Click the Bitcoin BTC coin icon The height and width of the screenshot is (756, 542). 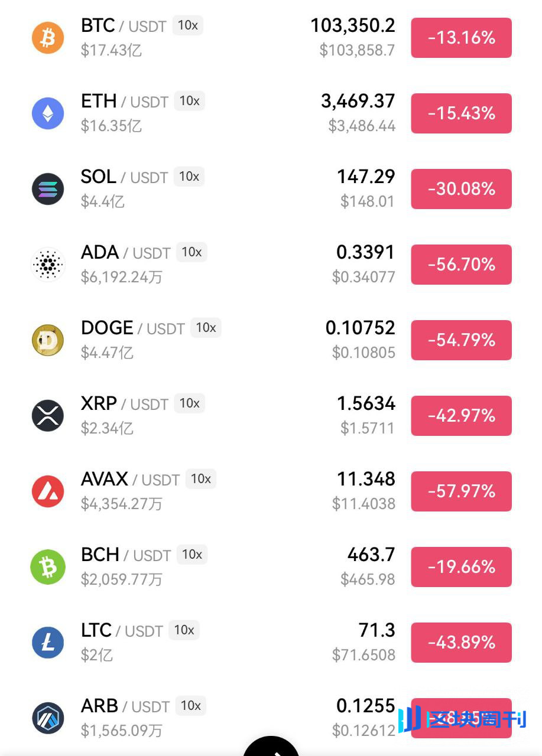click(48, 38)
